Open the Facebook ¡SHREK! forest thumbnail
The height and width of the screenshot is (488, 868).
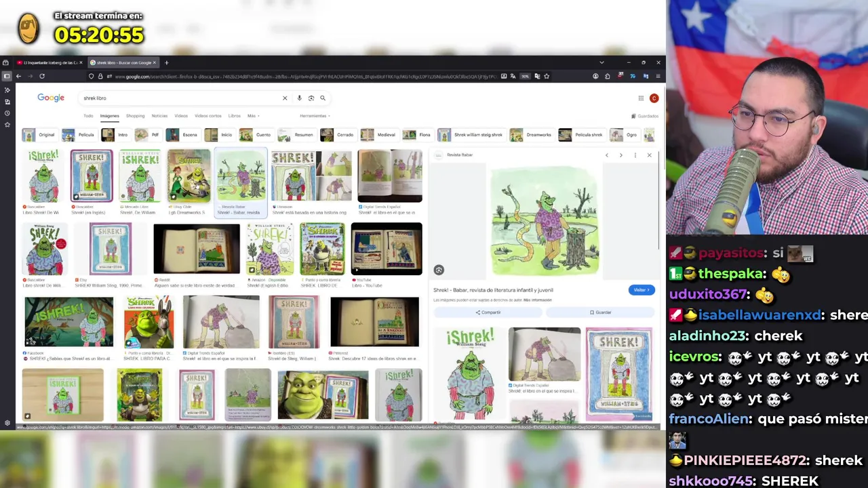tap(69, 323)
